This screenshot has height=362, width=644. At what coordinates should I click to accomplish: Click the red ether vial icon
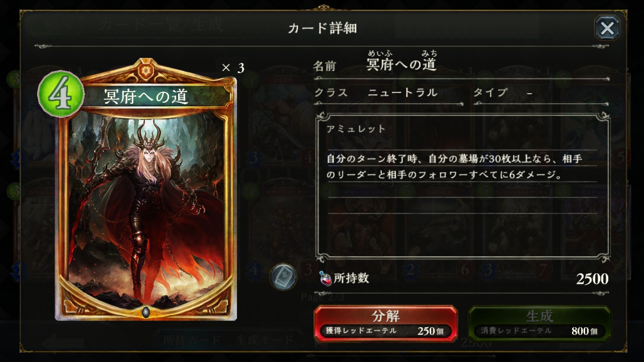coord(325,278)
